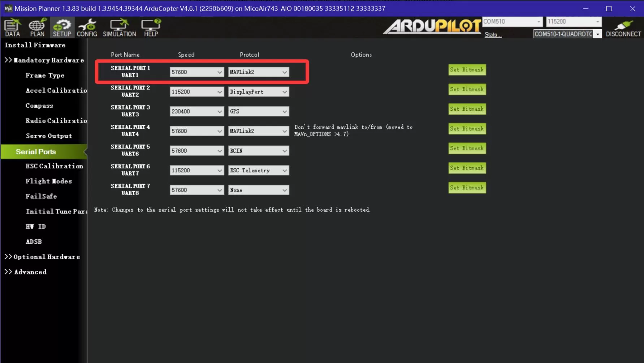The height and width of the screenshot is (363, 644).
Task: Open the CONFIG tuning view
Action: (87, 27)
